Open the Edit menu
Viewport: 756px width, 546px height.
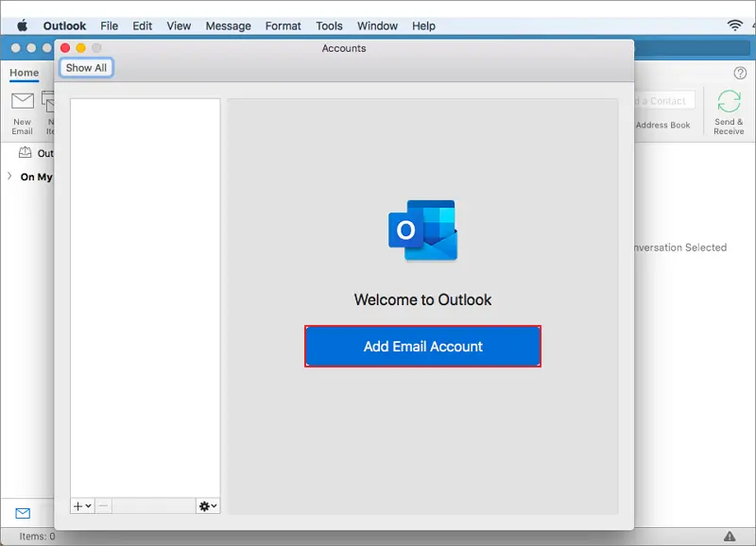point(143,26)
